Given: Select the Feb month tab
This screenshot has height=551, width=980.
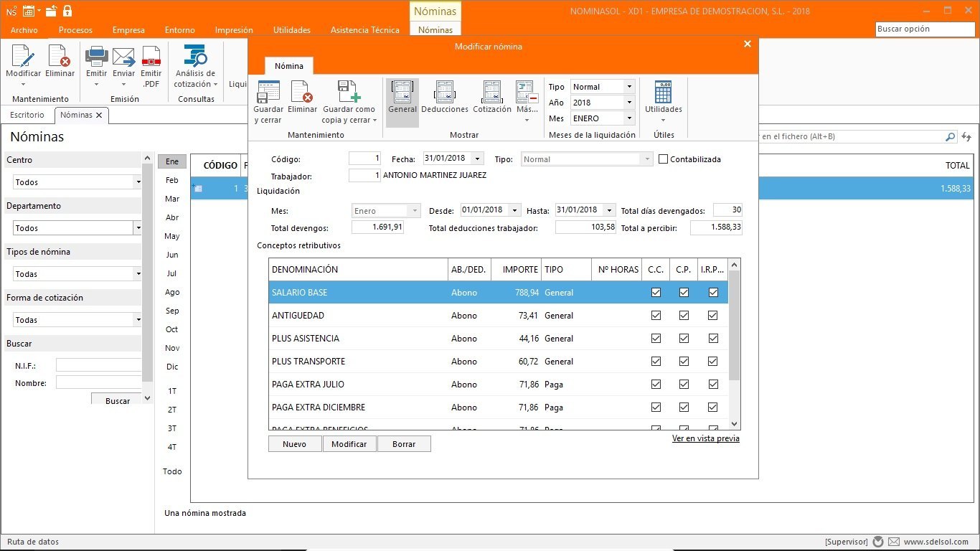Looking at the screenshot, I should click(172, 180).
